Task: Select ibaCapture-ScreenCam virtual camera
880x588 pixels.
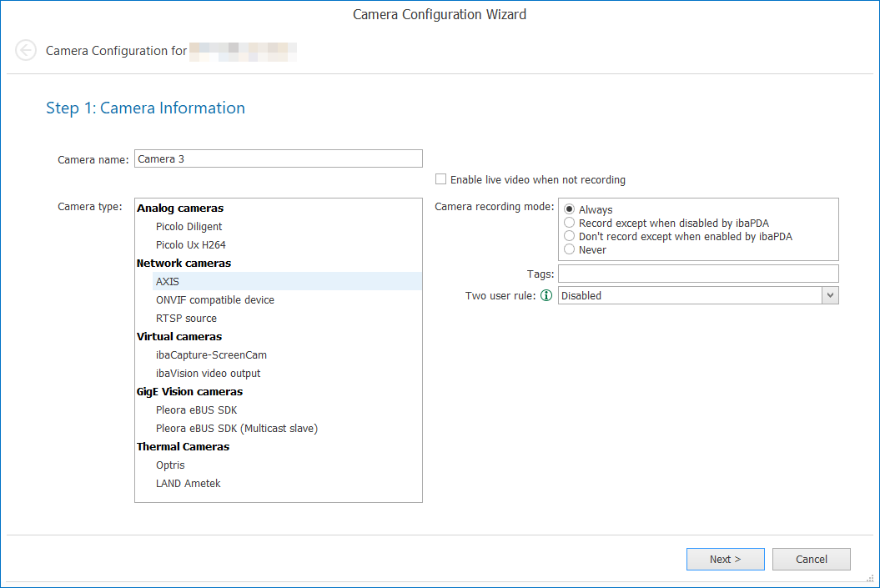Action: click(x=211, y=355)
